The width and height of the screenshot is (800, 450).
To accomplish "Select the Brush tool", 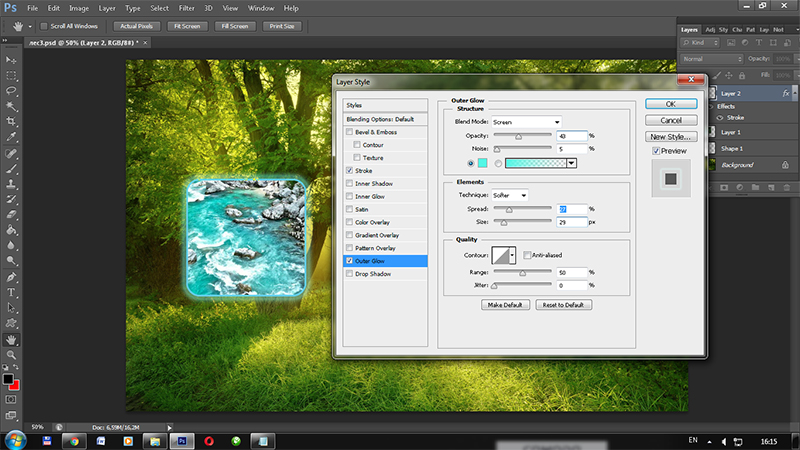I will (x=11, y=169).
